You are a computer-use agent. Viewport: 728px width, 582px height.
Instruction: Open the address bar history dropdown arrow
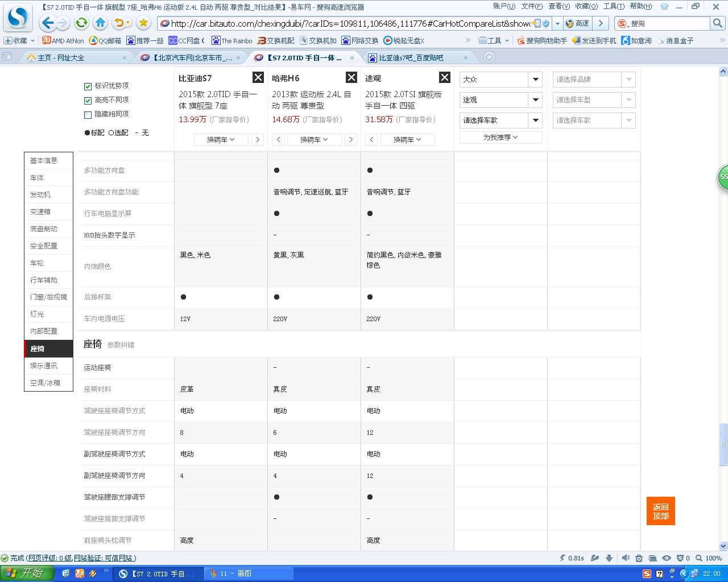(558, 23)
